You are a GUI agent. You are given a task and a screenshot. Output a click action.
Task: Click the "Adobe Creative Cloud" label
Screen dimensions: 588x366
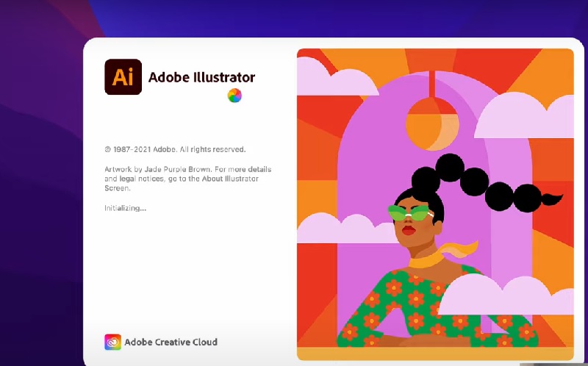click(x=171, y=342)
